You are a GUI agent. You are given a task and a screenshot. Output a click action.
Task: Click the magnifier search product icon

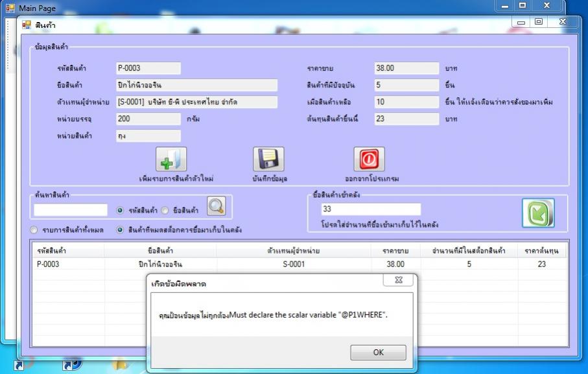click(x=217, y=205)
